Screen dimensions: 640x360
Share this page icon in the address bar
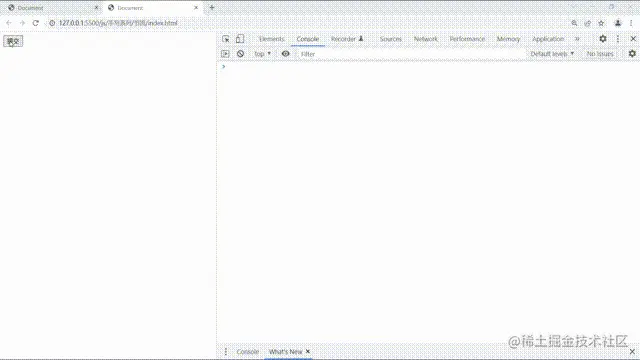pos(588,23)
